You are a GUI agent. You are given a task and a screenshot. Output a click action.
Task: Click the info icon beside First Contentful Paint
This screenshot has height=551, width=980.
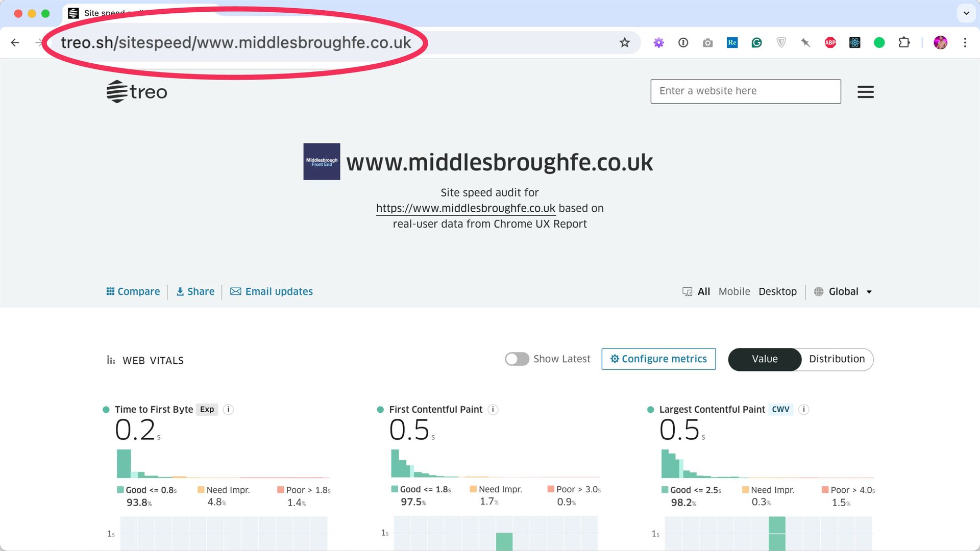[493, 410]
